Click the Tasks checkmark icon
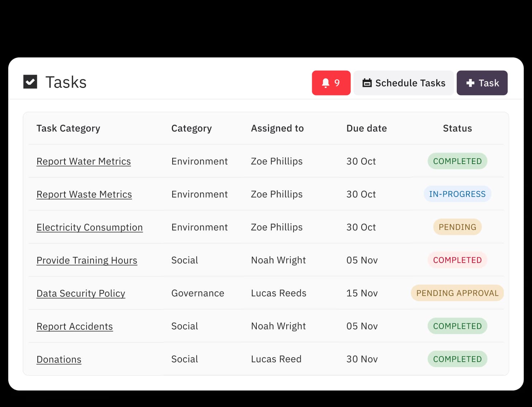This screenshot has height=407, width=532. [x=30, y=82]
